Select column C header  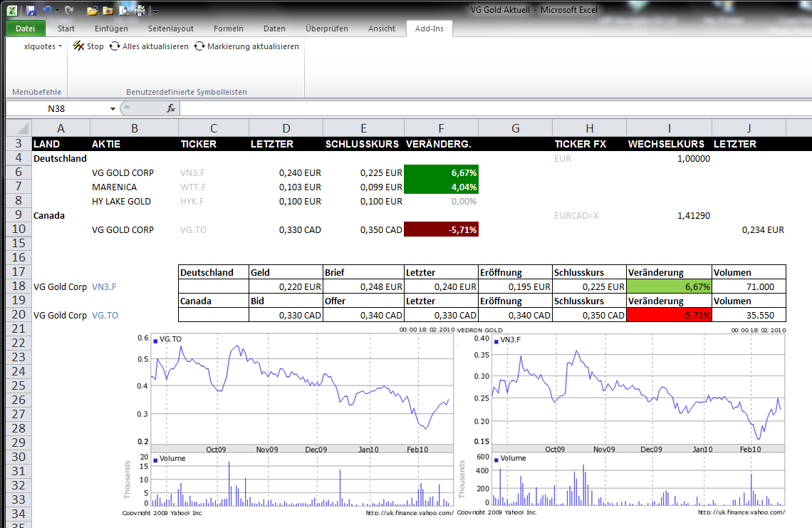tap(214, 128)
